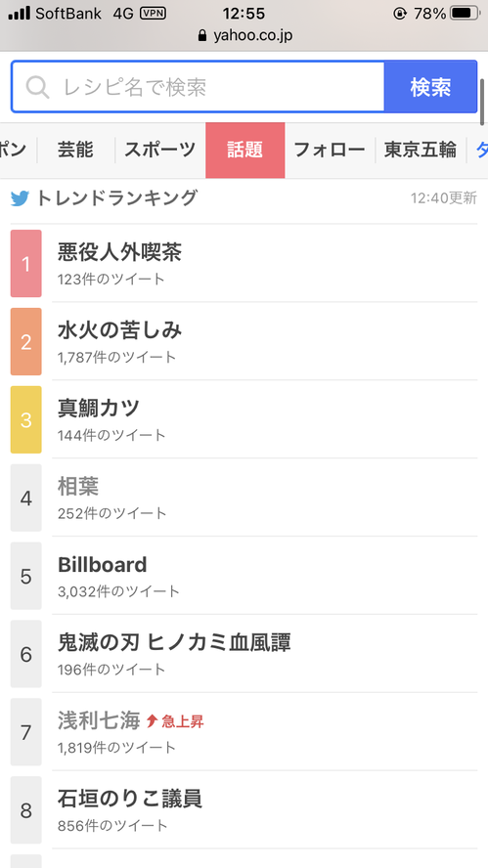Viewport: 488px width, 868px height.
Task: Open the 東京五輪 tab
Action: (x=421, y=150)
